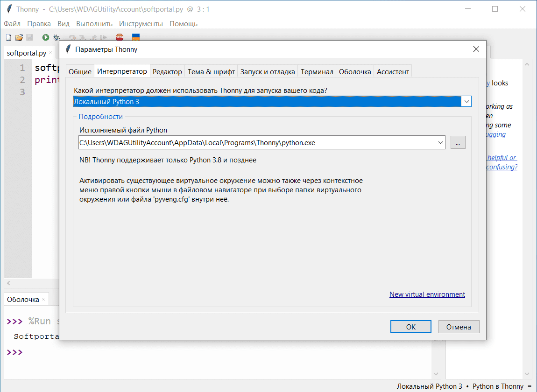Switch to the Тема & шрифт tab

211,71
